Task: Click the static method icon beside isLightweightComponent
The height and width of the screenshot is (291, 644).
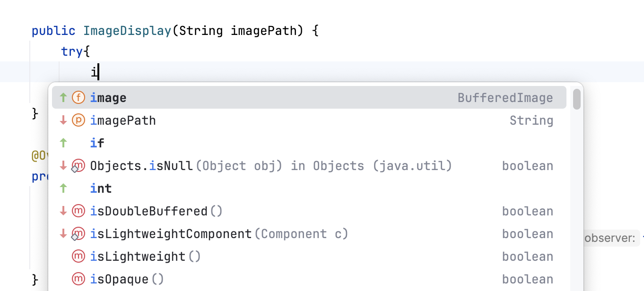Action: pos(78,233)
